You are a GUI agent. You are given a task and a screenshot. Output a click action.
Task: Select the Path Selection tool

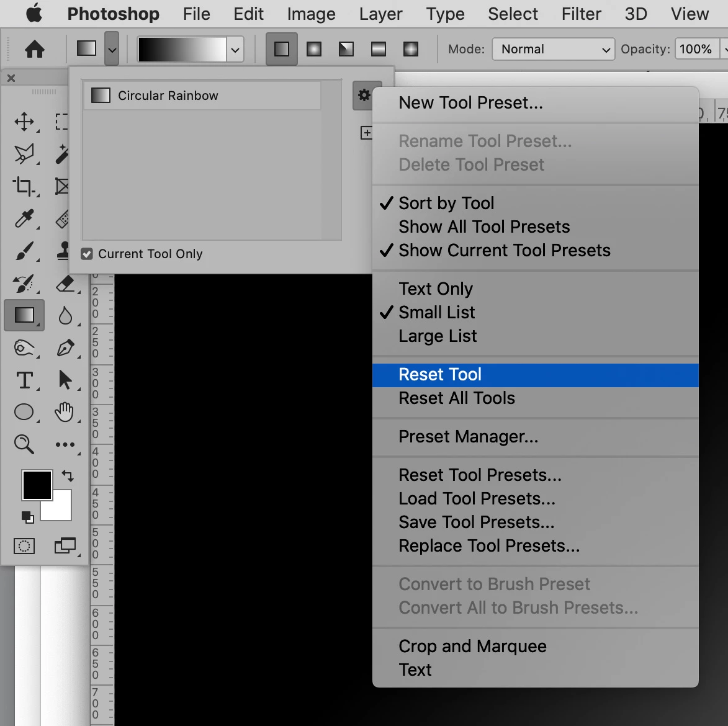coord(65,380)
